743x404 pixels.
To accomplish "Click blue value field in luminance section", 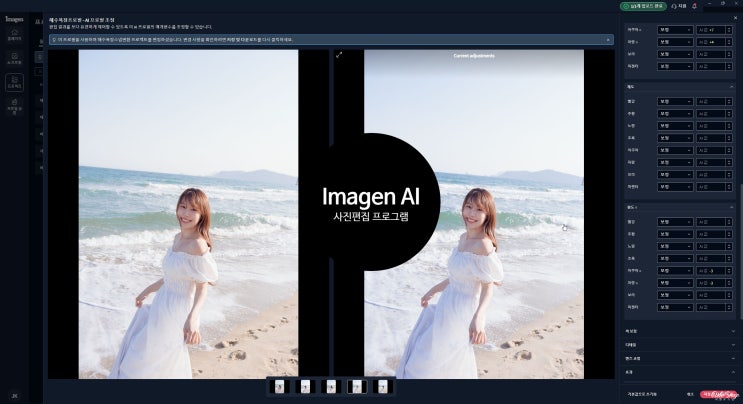I will [711, 283].
